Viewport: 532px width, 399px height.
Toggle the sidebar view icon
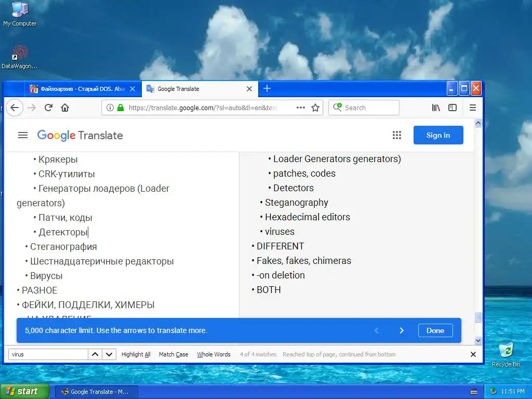click(453, 108)
